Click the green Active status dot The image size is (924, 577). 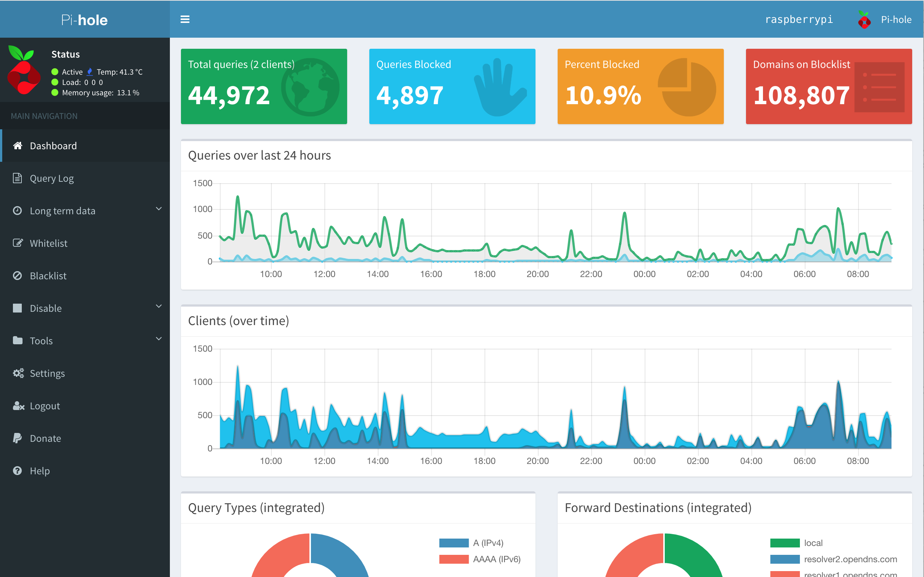click(55, 71)
